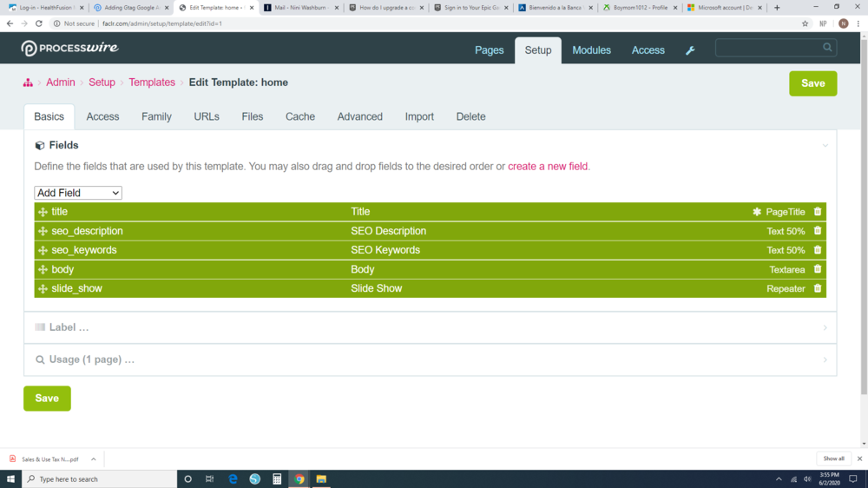Click the wrench icon in top navigation

tap(690, 50)
